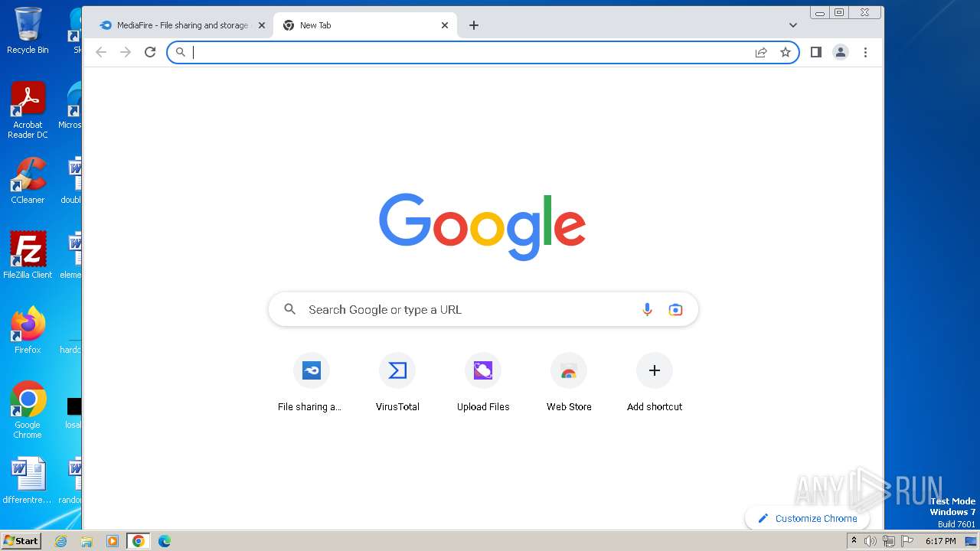The image size is (980, 551).
Task: Click the browser forward arrow
Action: pos(126,52)
